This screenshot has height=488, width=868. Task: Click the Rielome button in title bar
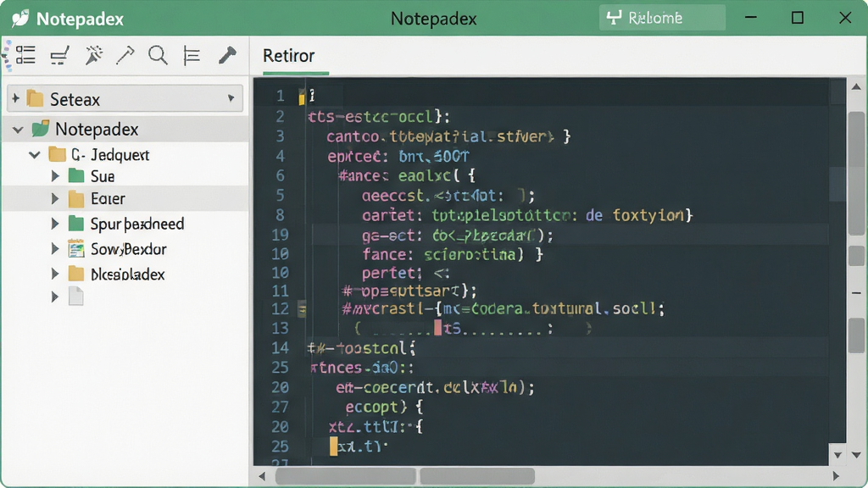[662, 18]
